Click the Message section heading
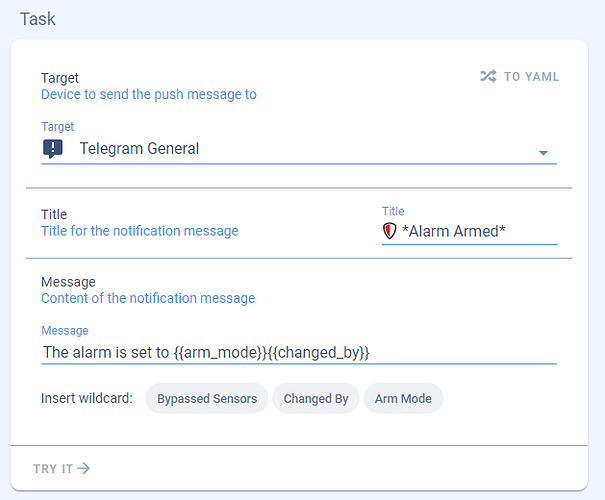This screenshot has width=605, height=500. point(68,282)
